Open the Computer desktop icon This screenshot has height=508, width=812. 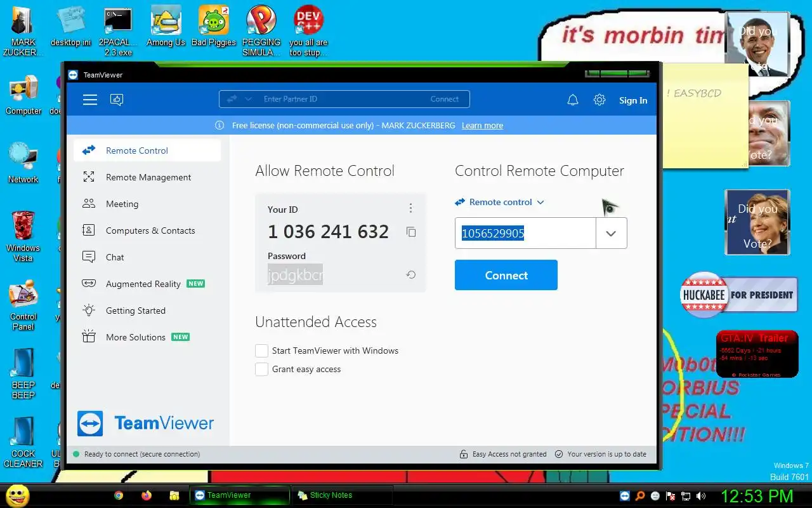click(x=23, y=95)
